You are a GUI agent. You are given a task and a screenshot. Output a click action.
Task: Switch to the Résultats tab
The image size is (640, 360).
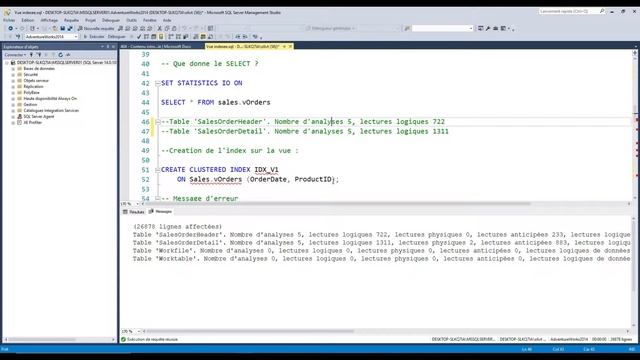pyautogui.click(x=134, y=212)
